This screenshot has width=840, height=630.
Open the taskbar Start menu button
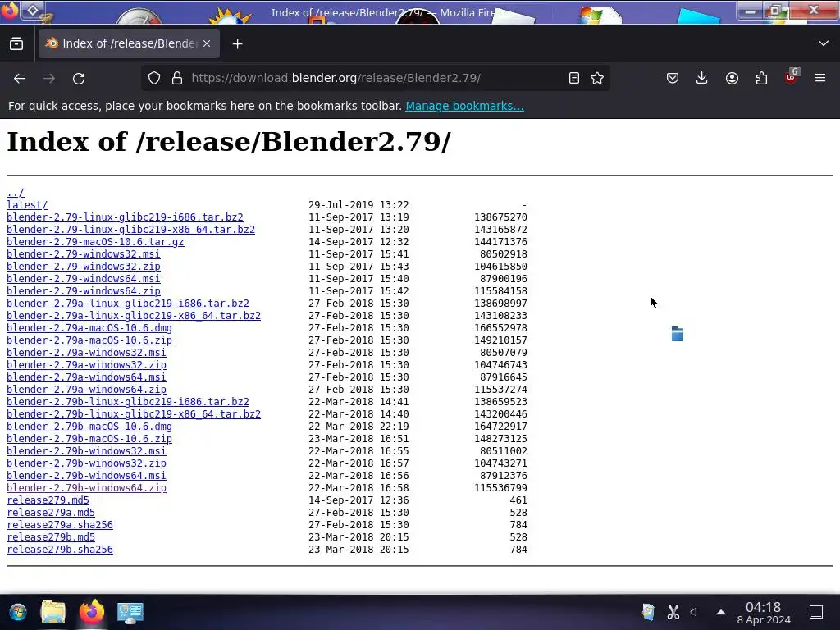click(18, 612)
